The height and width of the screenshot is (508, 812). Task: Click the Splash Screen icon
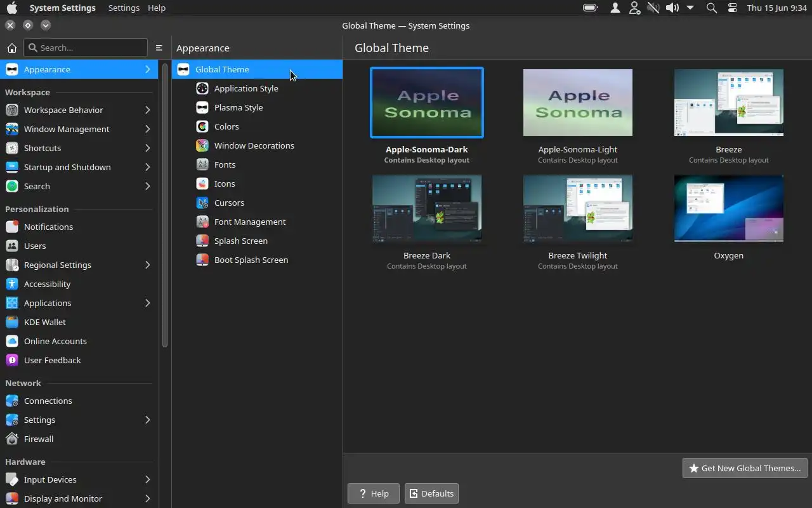(202, 241)
